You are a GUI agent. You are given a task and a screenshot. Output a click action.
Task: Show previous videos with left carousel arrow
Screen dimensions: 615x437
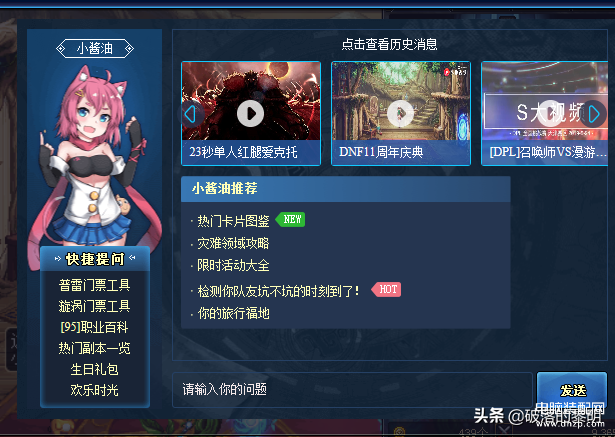[191, 115]
